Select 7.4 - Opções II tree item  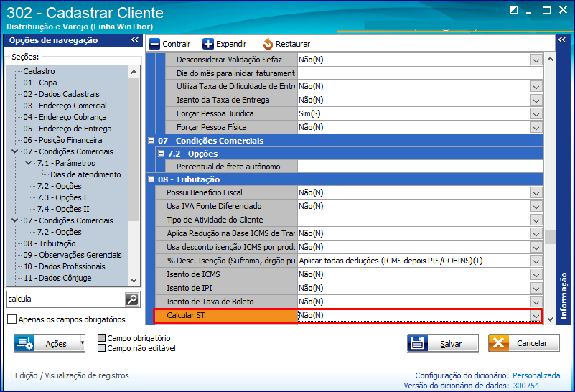(63, 209)
